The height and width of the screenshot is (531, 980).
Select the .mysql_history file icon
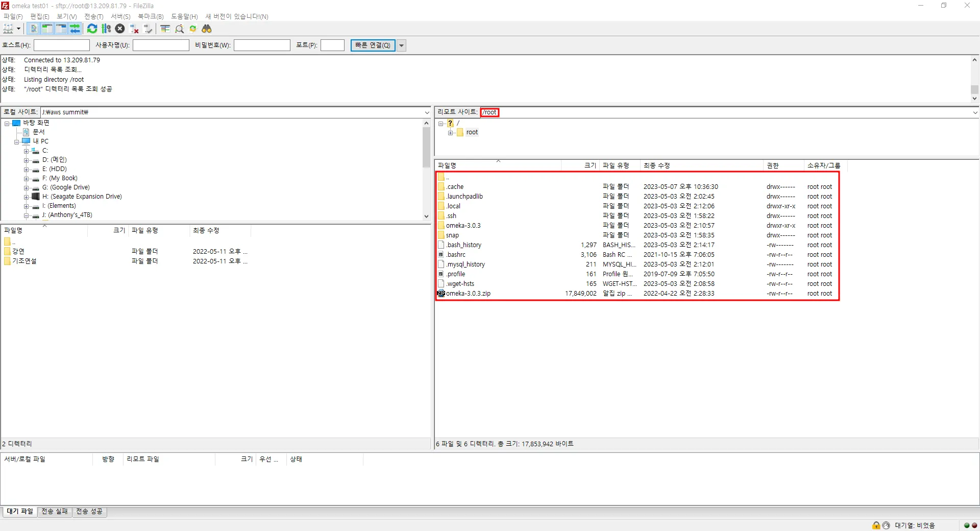tap(442, 264)
